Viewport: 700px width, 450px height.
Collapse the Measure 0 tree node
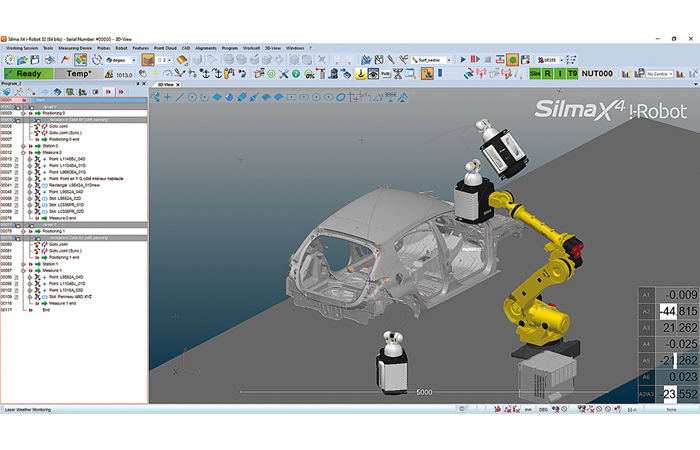pos(24,153)
